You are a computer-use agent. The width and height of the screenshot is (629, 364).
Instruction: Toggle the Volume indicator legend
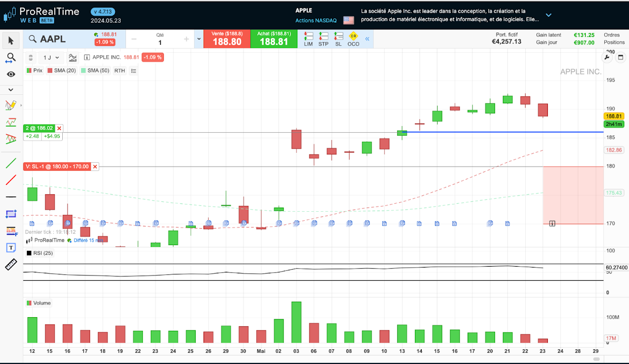(38, 303)
